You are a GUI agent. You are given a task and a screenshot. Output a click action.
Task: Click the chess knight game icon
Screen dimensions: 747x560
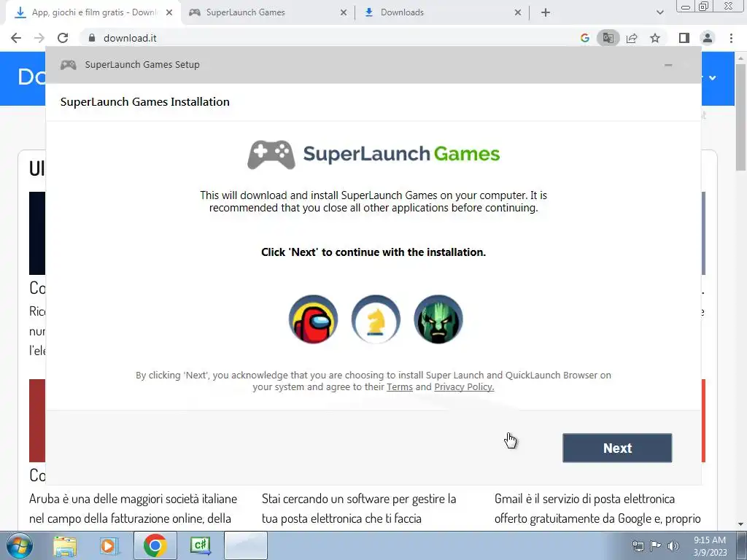376,319
